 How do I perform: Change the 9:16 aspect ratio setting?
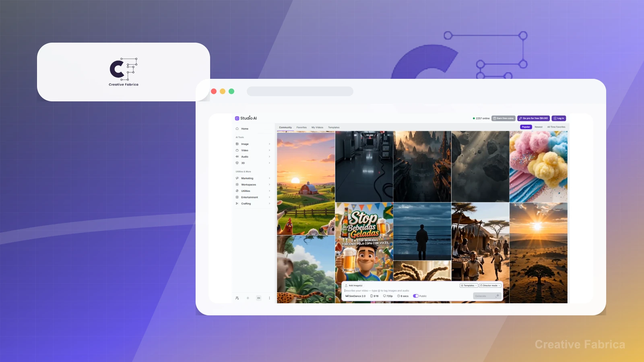[374, 296]
